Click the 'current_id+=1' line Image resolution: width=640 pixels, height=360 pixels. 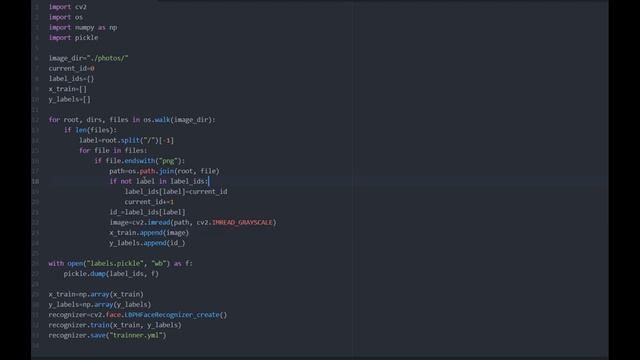pyautogui.click(x=149, y=202)
